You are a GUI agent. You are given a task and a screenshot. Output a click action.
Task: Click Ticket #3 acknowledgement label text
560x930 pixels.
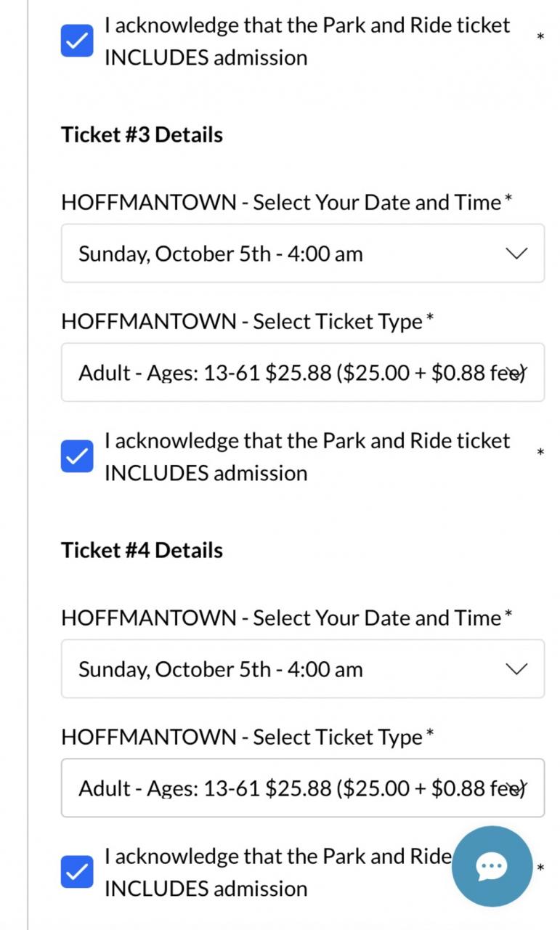pos(307,456)
